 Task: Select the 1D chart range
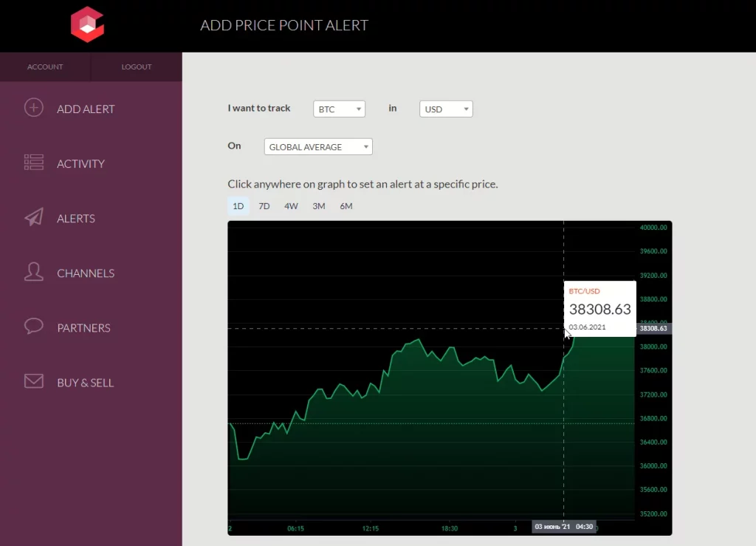pyautogui.click(x=238, y=206)
